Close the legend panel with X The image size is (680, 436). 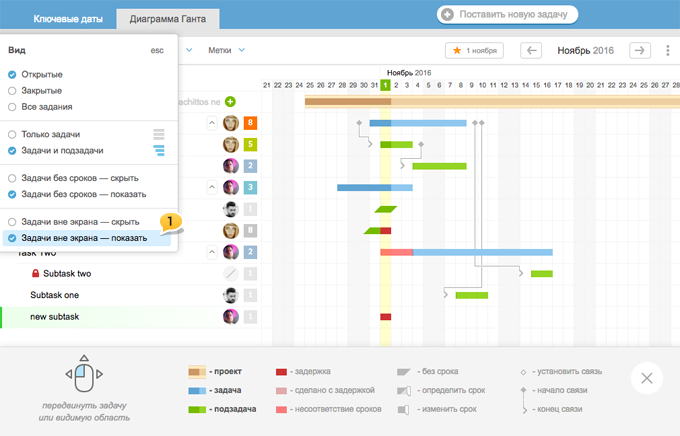(x=646, y=378)
